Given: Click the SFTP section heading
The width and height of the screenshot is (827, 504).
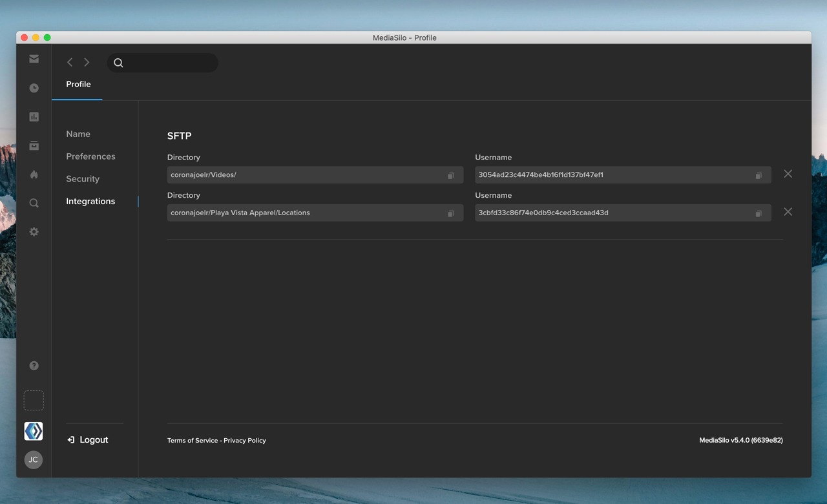Looking at the screenshot, I should [180, 136].
